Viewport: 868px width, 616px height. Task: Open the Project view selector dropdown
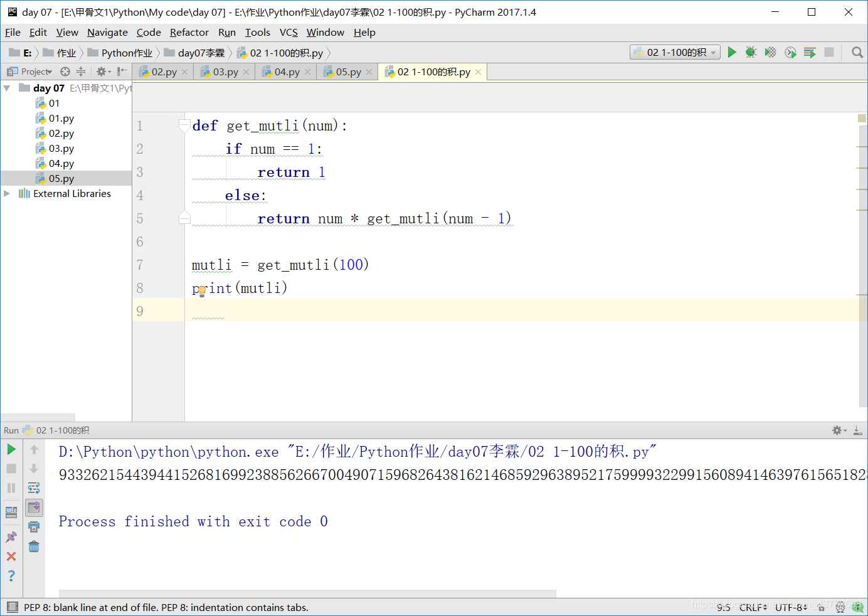tap(29, 72)
